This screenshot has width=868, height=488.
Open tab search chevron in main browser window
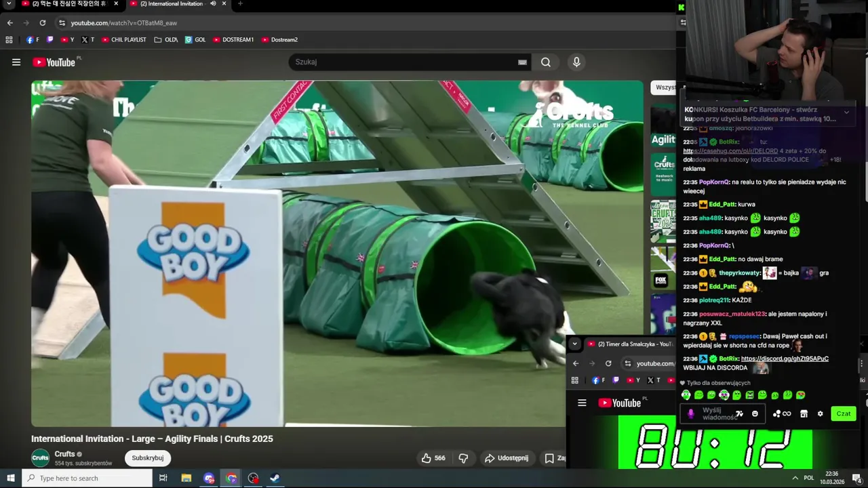[x=9, y=3]
